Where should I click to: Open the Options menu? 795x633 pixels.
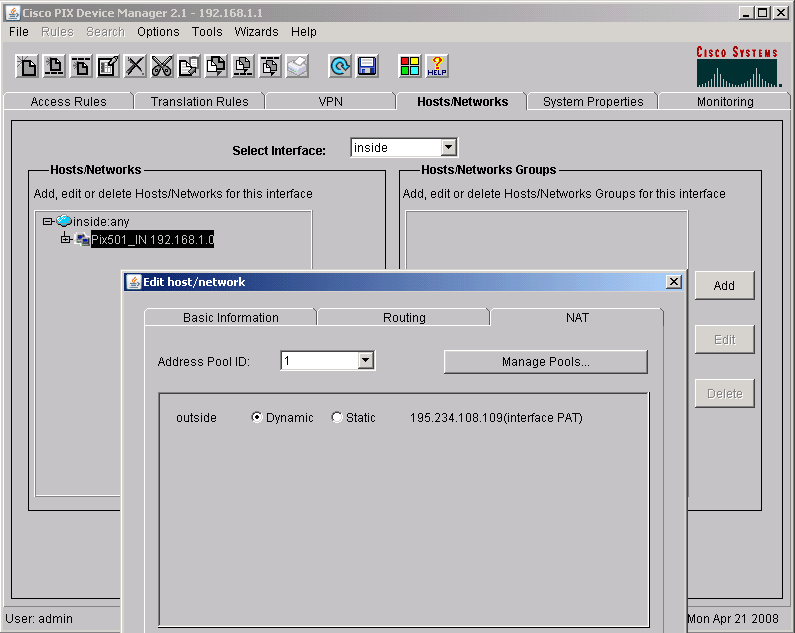click(158, 31)
